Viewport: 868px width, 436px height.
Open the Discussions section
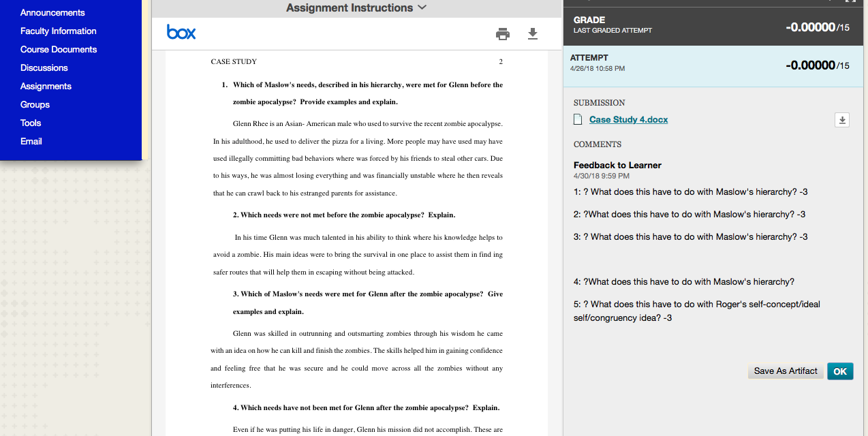44,67
